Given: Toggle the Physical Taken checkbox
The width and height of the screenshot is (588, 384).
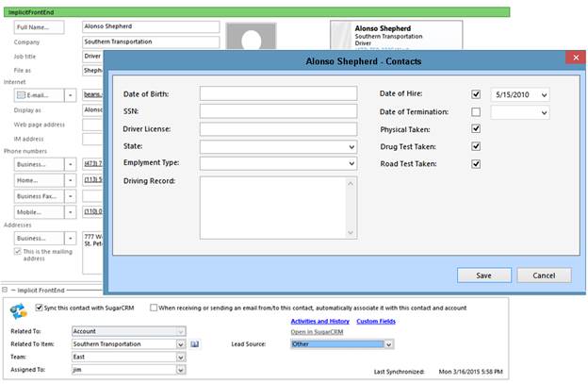Looking at the screenshot, I should point(475,129).
